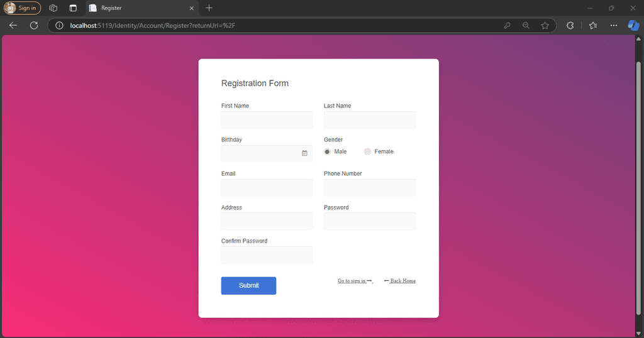The image size is (644, 338).
Task: Open the password manager key icon
Action: click(508, 25)
